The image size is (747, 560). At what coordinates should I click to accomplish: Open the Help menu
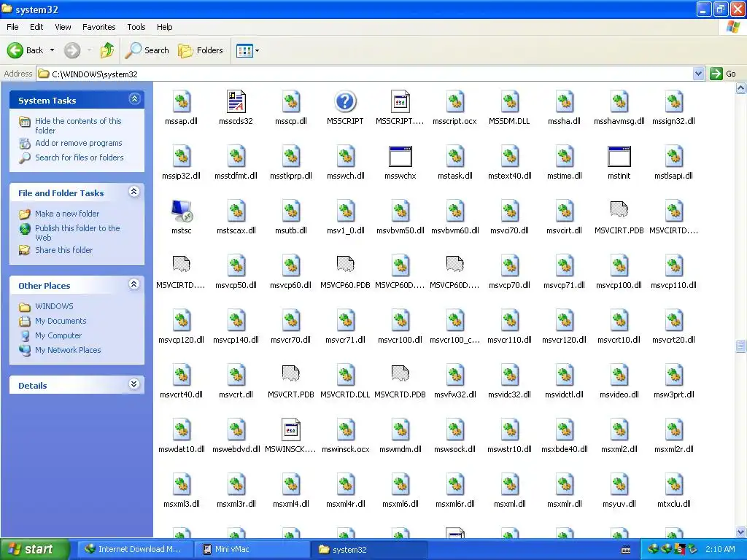tap(164, 27)
